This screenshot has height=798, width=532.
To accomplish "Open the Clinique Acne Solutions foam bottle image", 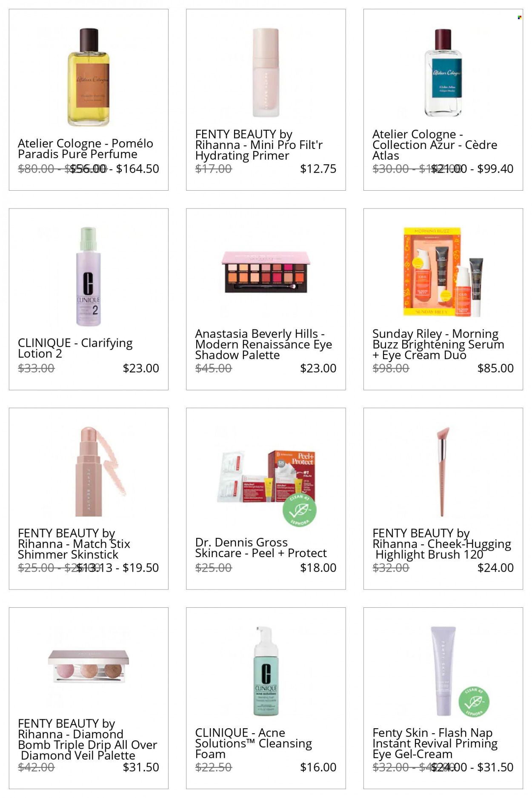I will 266,671.
